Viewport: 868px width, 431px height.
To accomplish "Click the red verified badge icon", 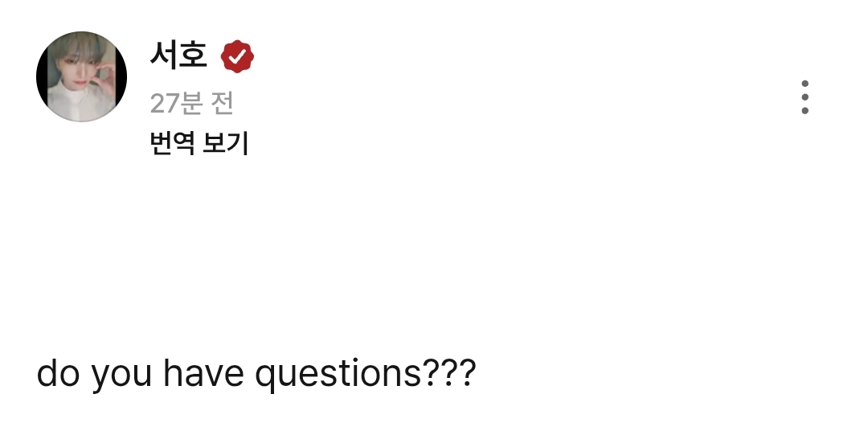I will click(238, 55).
